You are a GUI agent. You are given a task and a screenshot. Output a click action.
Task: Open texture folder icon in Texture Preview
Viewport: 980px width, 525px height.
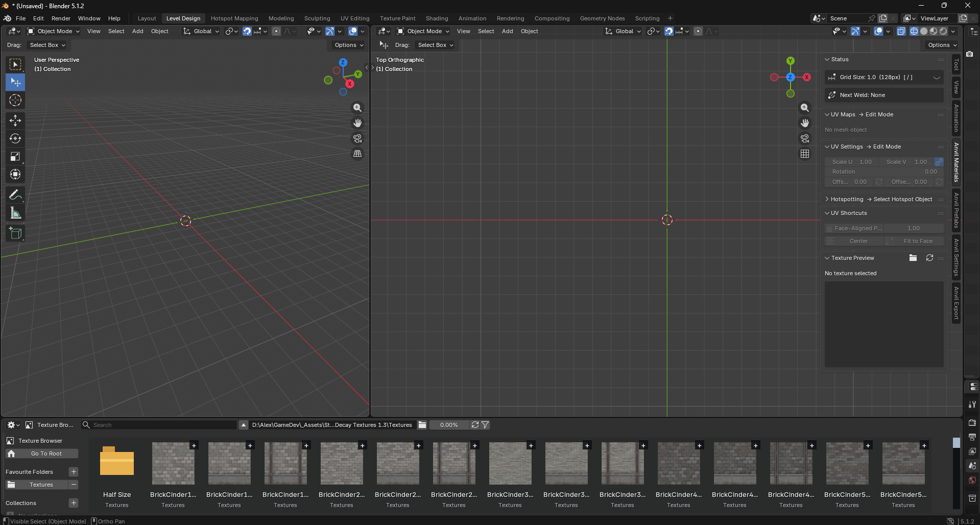[913, 258]
